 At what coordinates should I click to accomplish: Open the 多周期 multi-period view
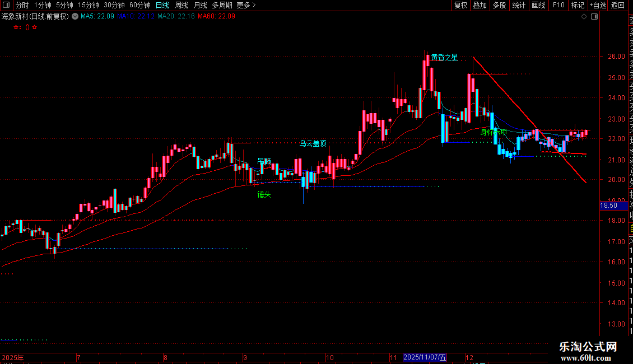(x=222, y=5)
